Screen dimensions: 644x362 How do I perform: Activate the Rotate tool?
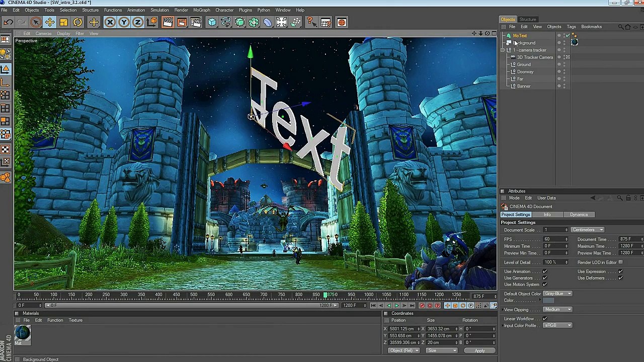(x=77, y=22)
